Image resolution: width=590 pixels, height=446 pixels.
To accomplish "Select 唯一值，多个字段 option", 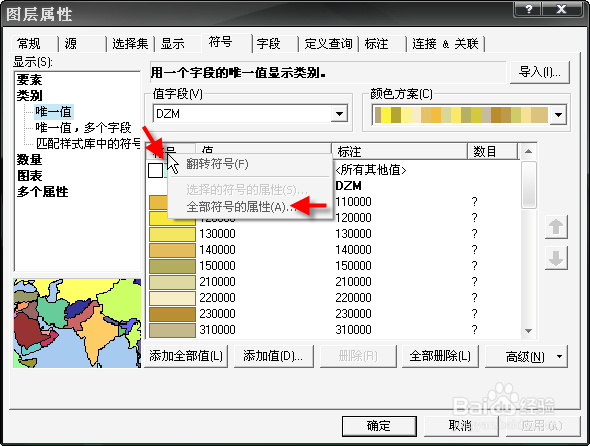I will click(83, 128).
